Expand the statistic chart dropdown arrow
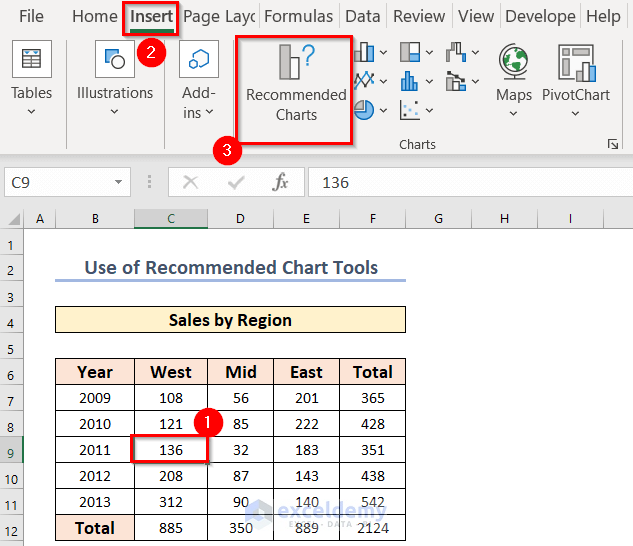This screenshot has height=546, width=633. coord(430,82)
